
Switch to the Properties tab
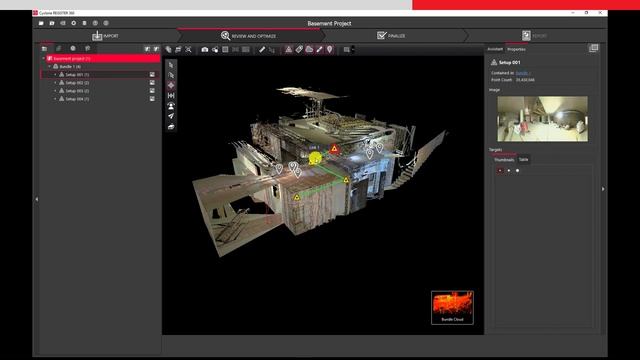coord(516,49)
